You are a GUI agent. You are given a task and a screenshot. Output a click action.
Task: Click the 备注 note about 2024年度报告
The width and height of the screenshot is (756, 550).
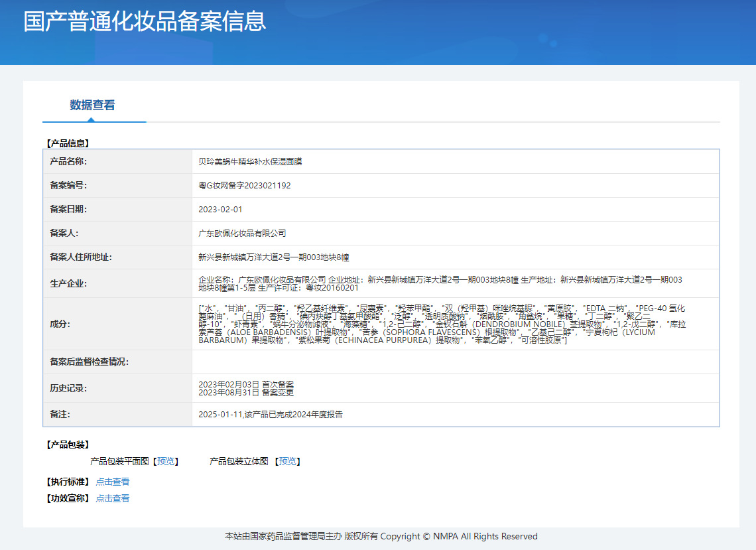(270, 415)
